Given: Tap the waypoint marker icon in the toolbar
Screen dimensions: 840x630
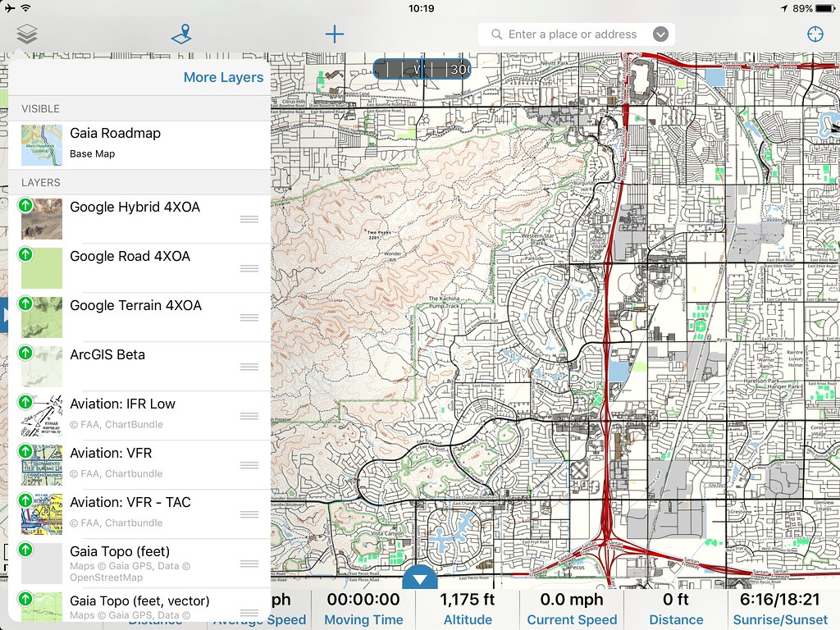Looking at the screenshot, I should tap(180, 34).
